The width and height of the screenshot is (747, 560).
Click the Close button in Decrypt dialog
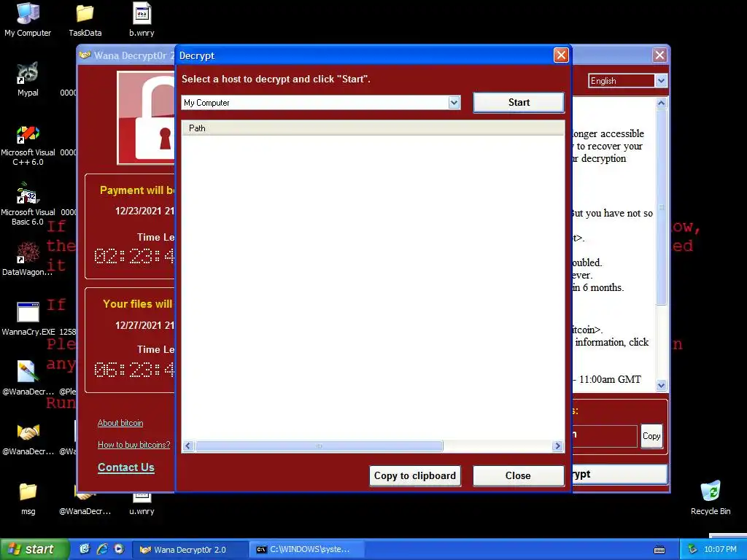click(519, 475)
